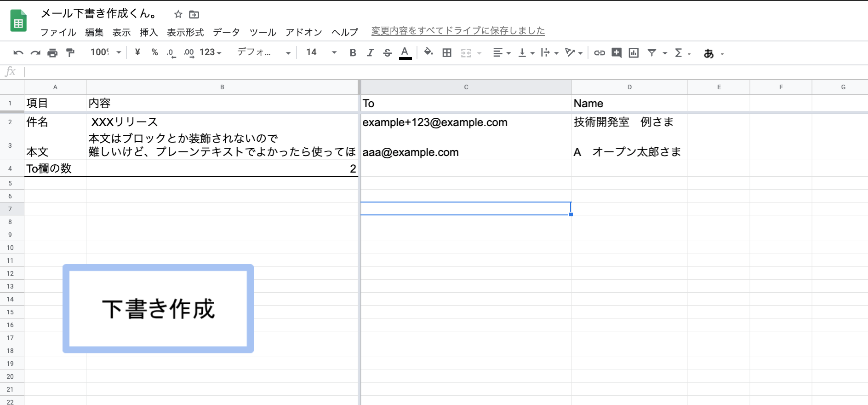Open the text color picker
Screen dimensions: 868x405
(405, 53)
